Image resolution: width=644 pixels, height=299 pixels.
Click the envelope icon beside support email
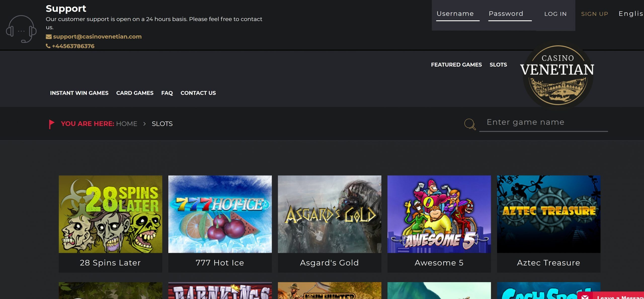(49, 37)
